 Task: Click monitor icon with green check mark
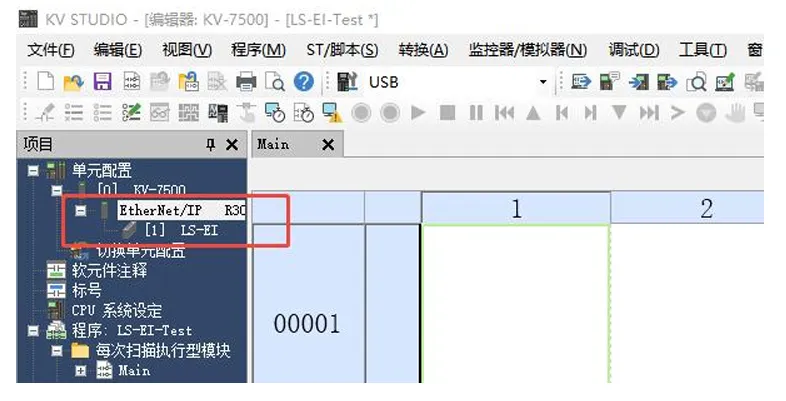[725, 82]
